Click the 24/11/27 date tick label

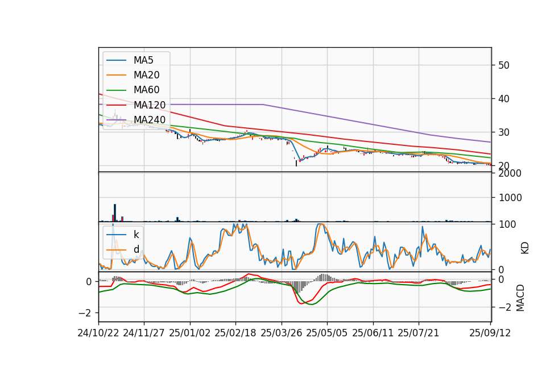point(144,333)
